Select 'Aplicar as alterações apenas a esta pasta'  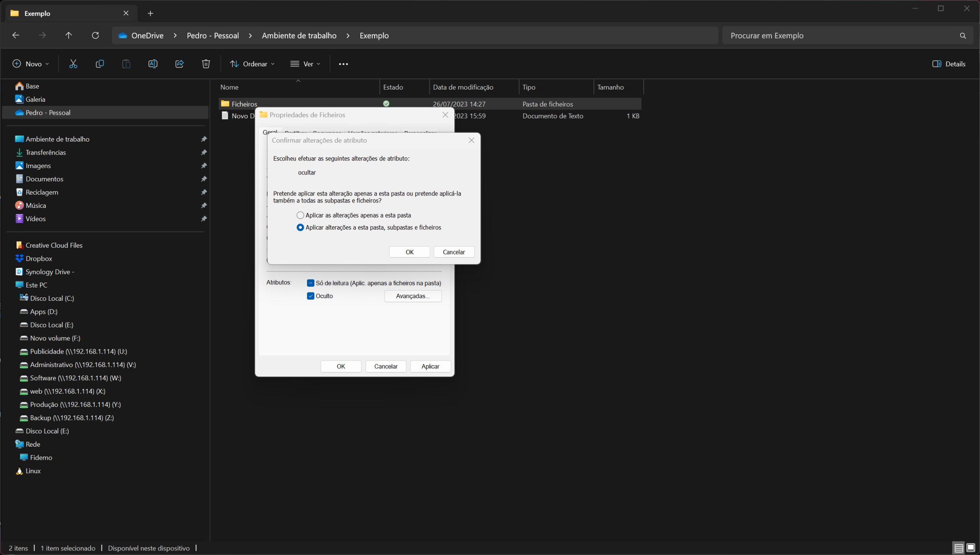[x=301, y=215]
